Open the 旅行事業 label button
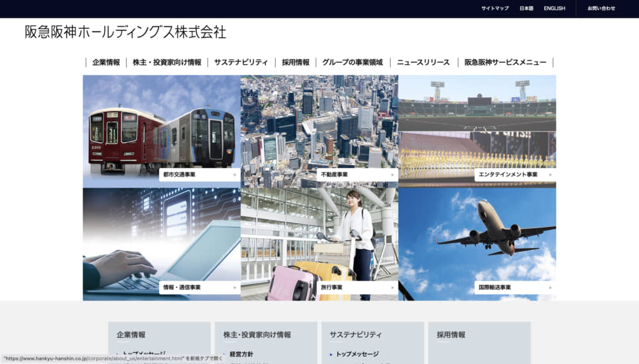The height and width of the screenshot is (364, 639). click(358, 287)
